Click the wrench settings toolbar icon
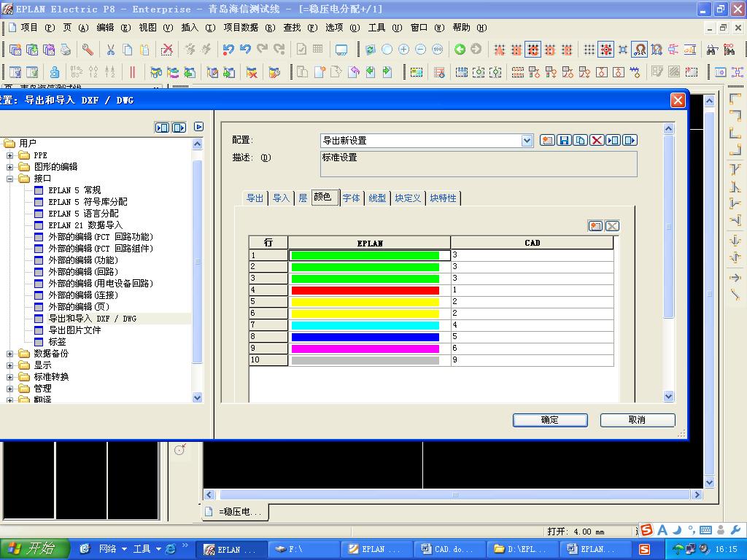The height and width of the screenshot is (560, 747). point(87,49)
